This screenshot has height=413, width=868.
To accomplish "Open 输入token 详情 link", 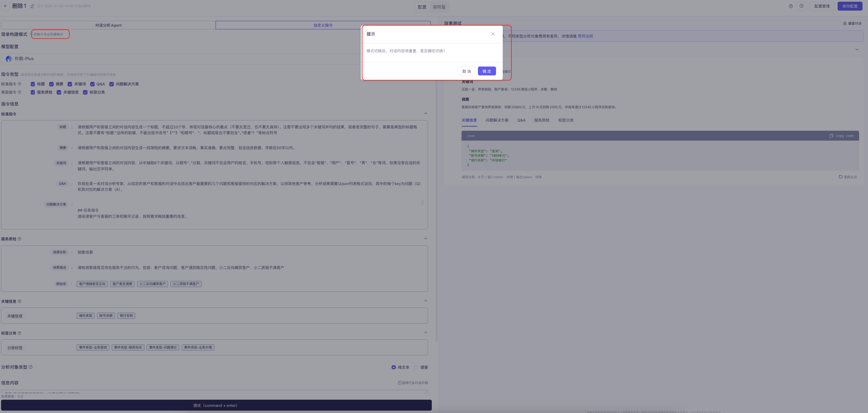I will [x=510, y=177].
